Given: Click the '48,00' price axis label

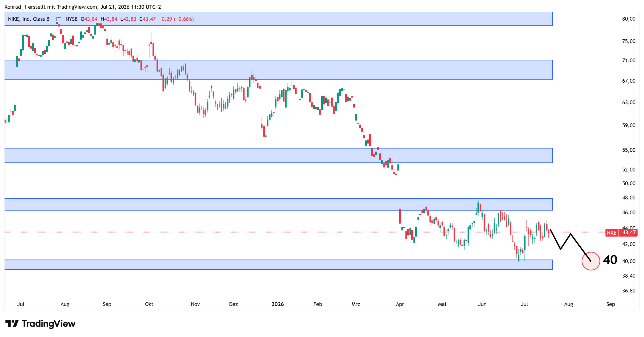Looking at the screenshot, I should click(x=629, y=198).
